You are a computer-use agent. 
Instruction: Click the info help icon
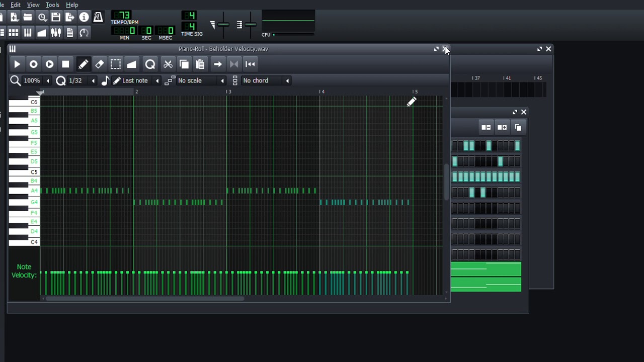[84, 18]
